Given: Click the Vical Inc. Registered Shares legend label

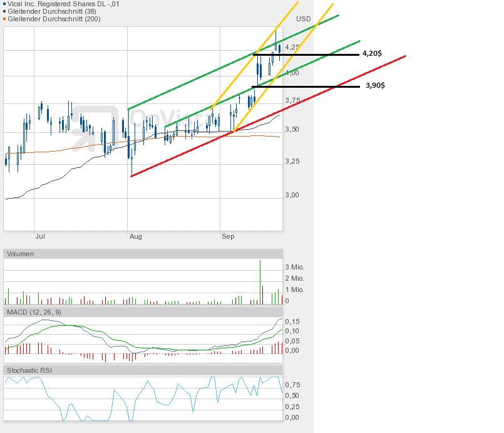Looking at the screenshot, I should click(63, 4).
